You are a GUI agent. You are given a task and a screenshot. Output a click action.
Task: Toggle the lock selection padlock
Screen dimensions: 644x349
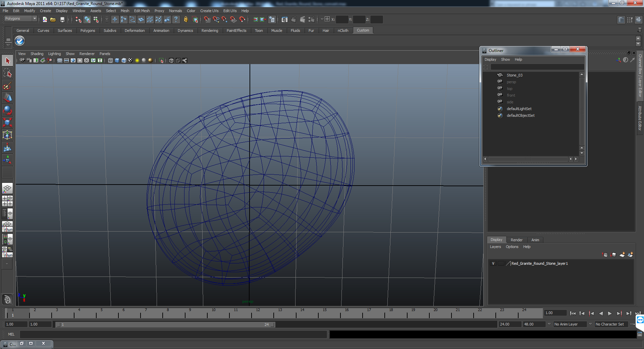pos(186,19)
